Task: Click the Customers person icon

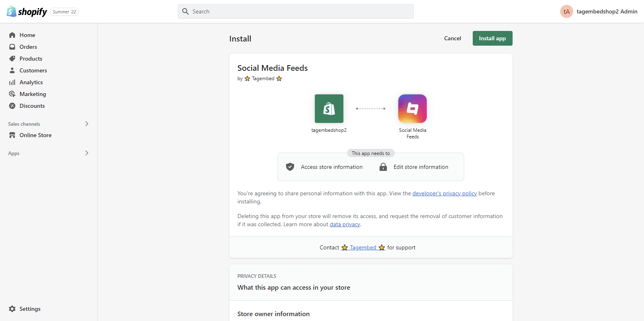Action: coord(12,70)
